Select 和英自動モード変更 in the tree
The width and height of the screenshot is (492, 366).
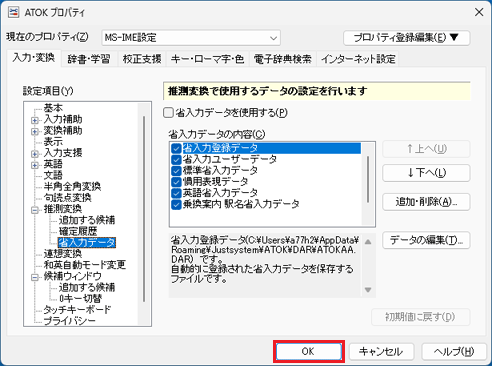coord(85,265)
